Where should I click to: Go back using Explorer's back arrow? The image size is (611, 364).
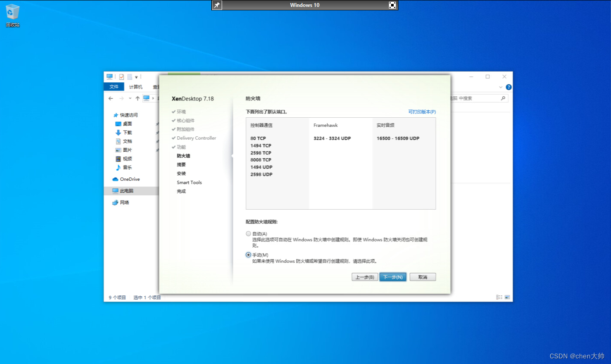(111, 98)
